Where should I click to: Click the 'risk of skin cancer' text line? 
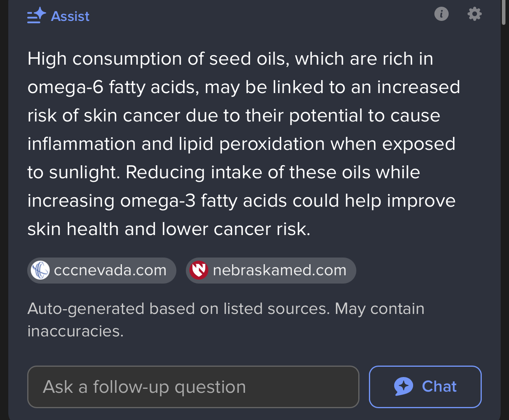pyautogui.click(x=234, y=116)
